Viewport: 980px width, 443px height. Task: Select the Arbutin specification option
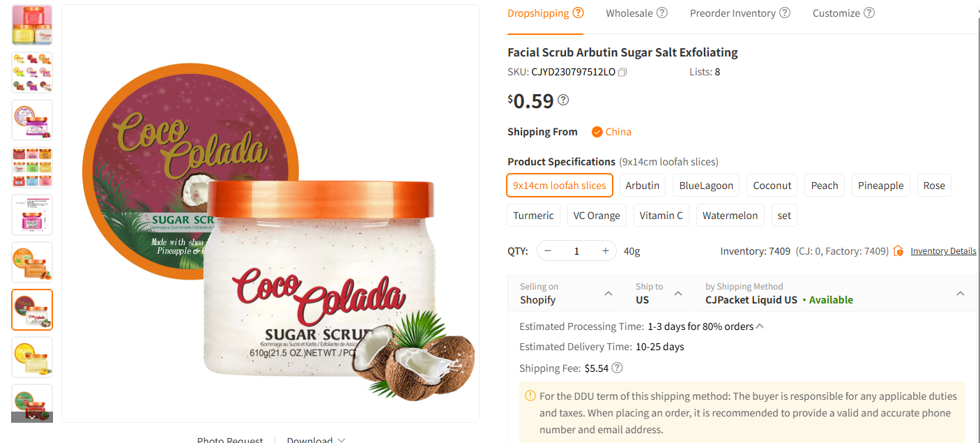coord(642,185)
